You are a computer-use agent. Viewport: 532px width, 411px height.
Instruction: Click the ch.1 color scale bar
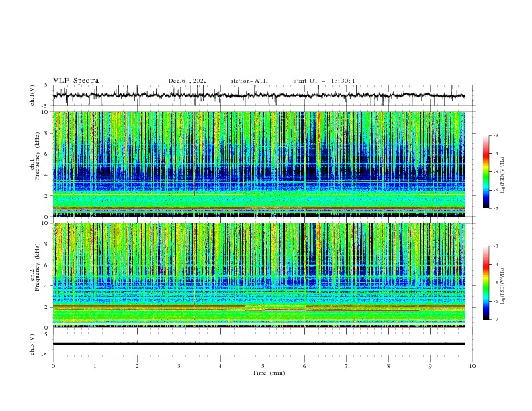(486, 172)
